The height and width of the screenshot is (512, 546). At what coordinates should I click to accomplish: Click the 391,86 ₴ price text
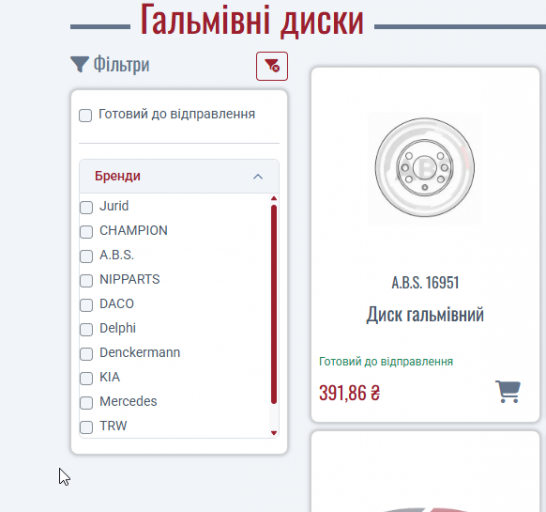tap(349, 393)
